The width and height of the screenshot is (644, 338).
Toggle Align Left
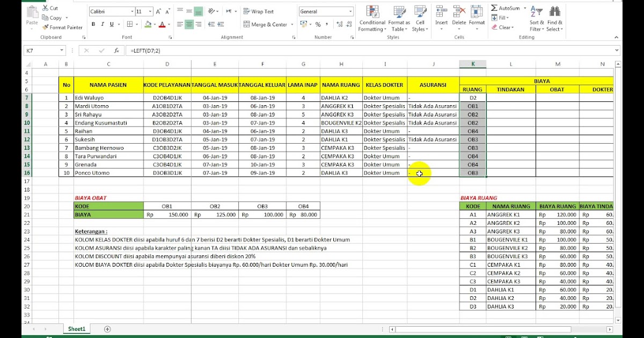(180, 24)
